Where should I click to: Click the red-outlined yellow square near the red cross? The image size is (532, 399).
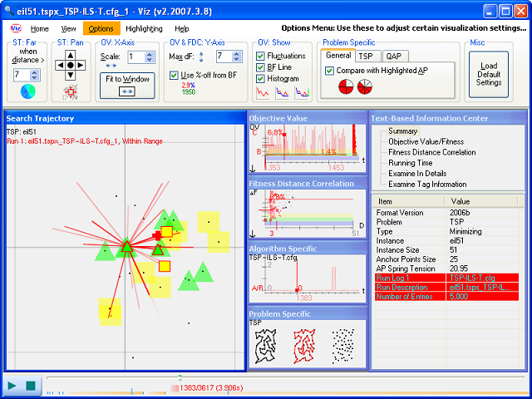click(167, 232)
